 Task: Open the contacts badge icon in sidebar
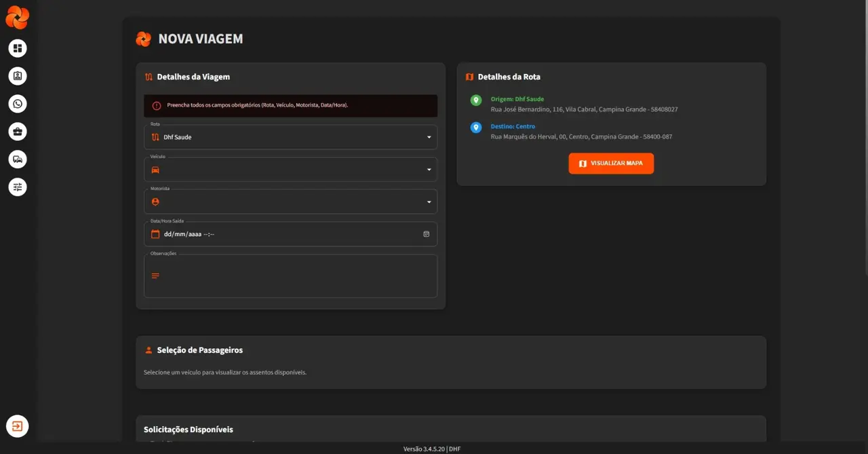click(18, 76)
